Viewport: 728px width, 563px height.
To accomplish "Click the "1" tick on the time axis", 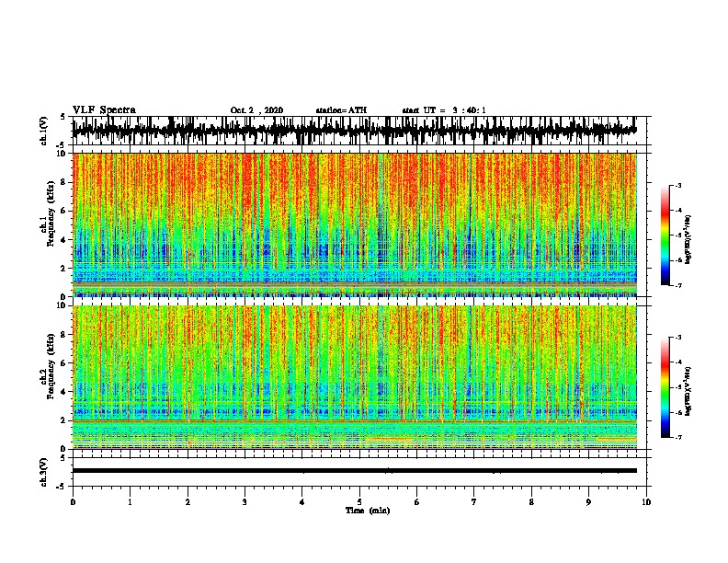I will pyautogui.click(x=130, y=502).
